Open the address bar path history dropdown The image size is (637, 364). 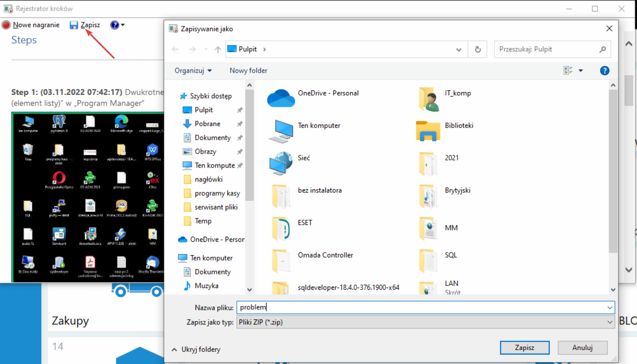tap(458, 50)
